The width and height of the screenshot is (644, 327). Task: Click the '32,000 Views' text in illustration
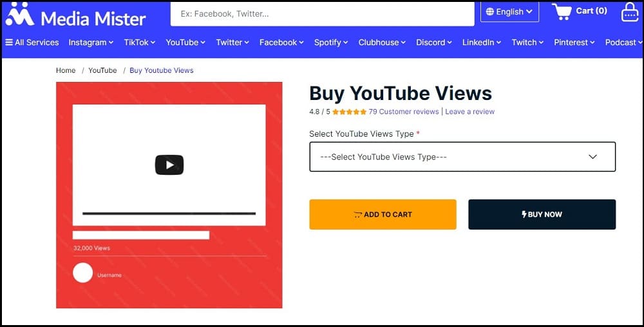91,248
